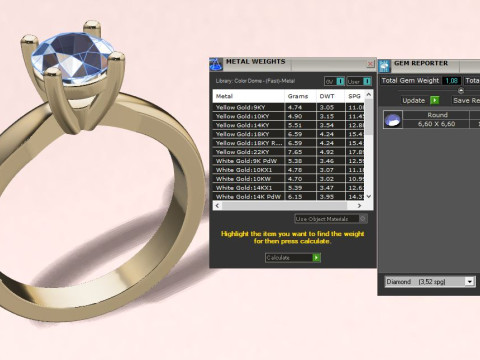480x360 pixels.
Task: Select the Yellow Gold:18KY row
Action: point(289,134)
